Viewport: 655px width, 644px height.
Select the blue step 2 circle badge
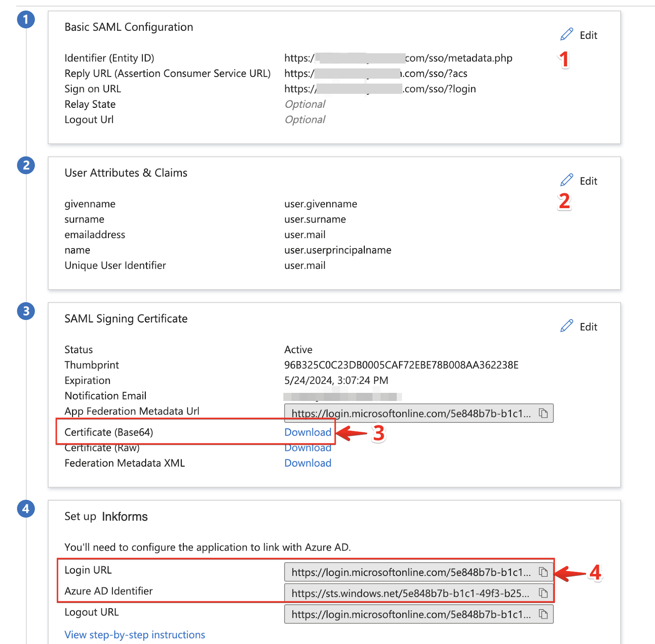(x=26, y=166)
